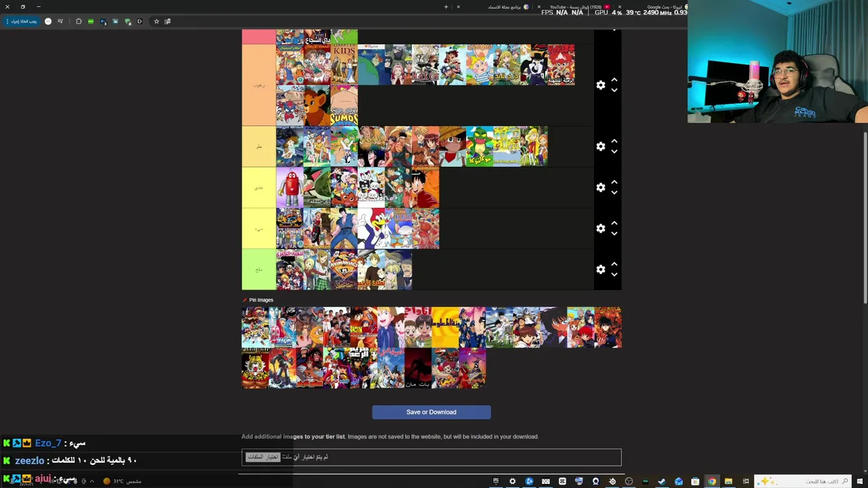The image size is (868, 488).
Task: Move orange tier row down with arrow
Action: 614,90
